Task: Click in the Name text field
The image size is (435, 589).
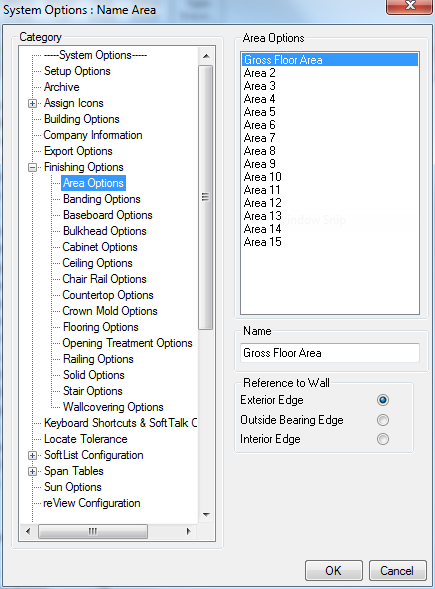Action: coord(330,353)
